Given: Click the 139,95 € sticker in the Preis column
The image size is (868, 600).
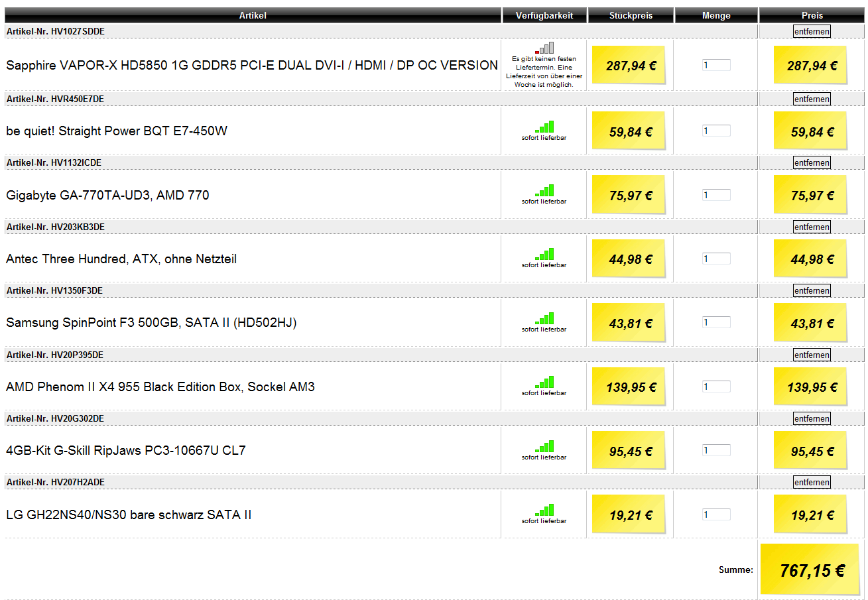Looking at the screenshot, I should (810, 387).
